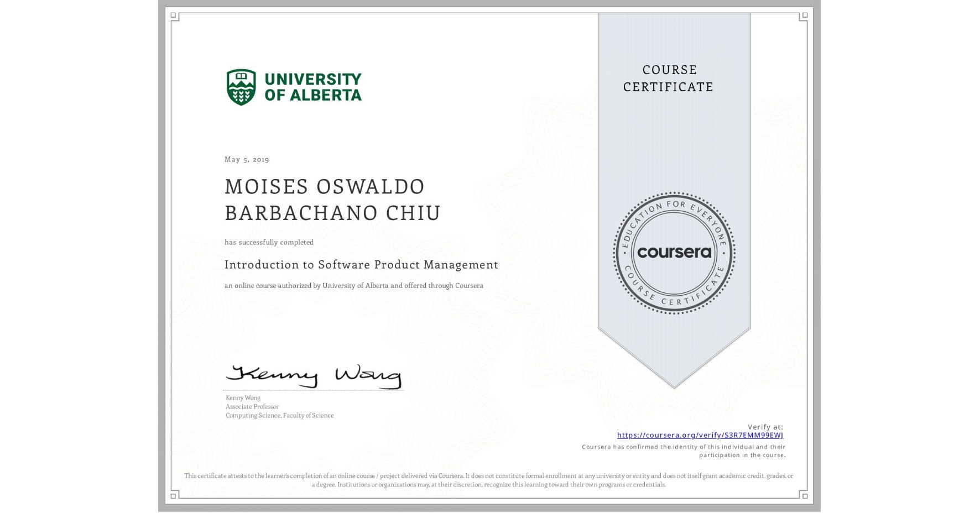Click course title 'Introduction to Software Product Management'
The height and width of the screenshot is (513, 980).
coord(361,265)
